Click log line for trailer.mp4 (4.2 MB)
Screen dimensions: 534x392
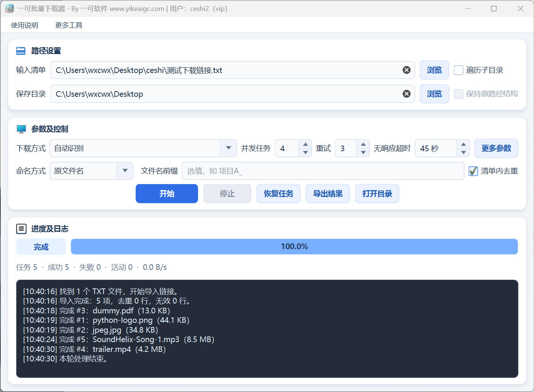(x=94, y=349)
